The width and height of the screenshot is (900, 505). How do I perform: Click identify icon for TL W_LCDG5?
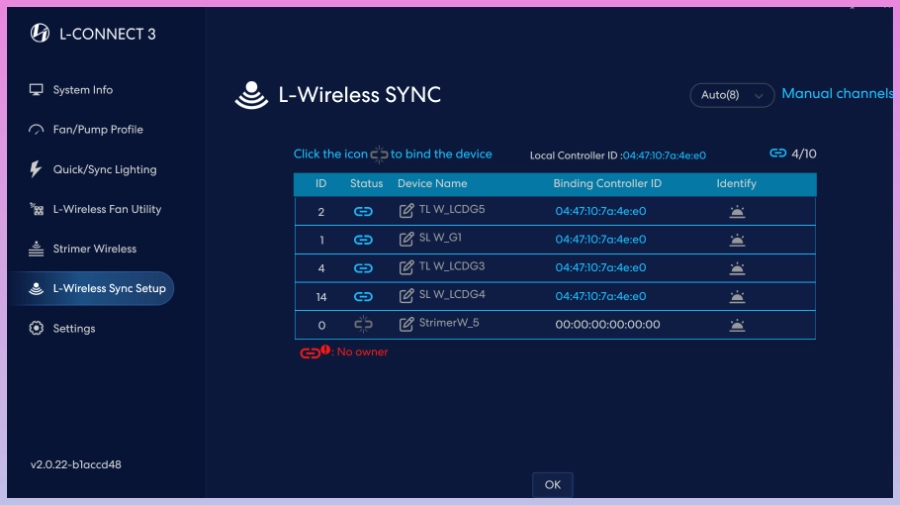737,212
